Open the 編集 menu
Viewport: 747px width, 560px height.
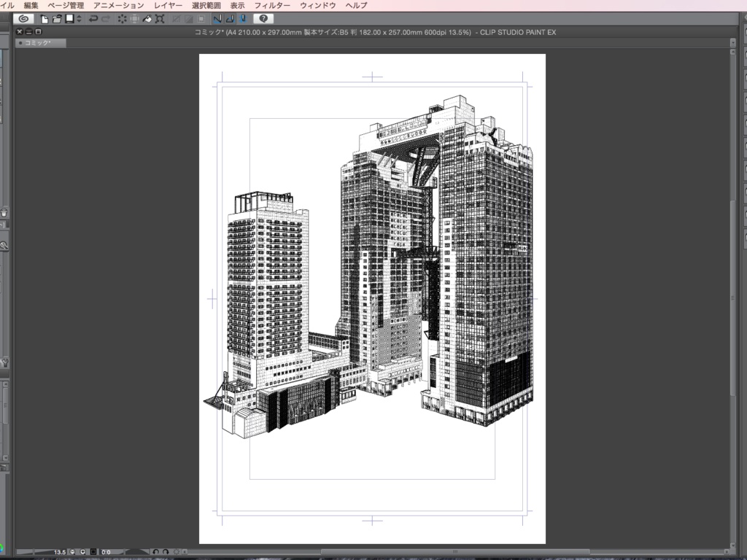[31, 5]
